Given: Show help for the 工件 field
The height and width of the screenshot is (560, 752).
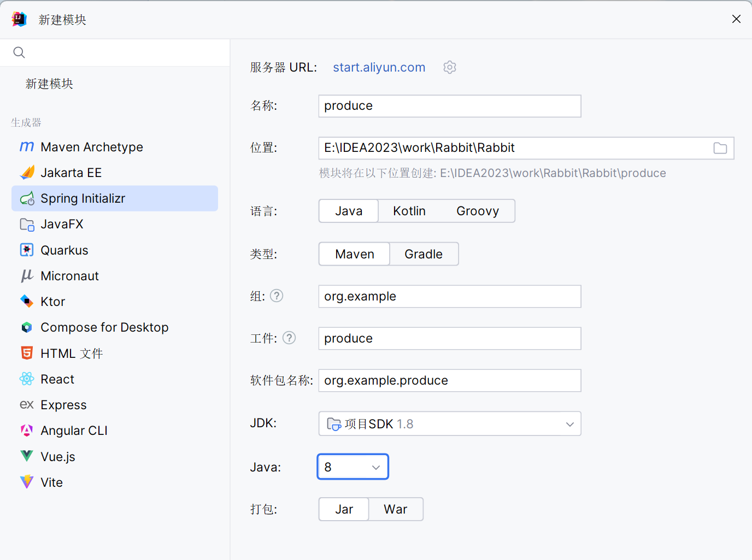Looking at the screenshot, I should (290, 338).
